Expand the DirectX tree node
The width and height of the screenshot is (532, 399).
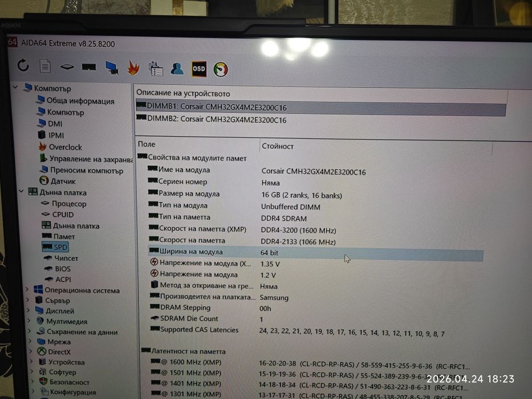coord(31,352)
